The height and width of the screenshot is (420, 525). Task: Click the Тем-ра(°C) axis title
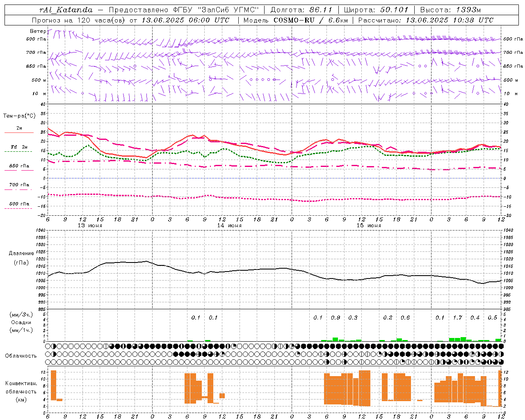19,116
